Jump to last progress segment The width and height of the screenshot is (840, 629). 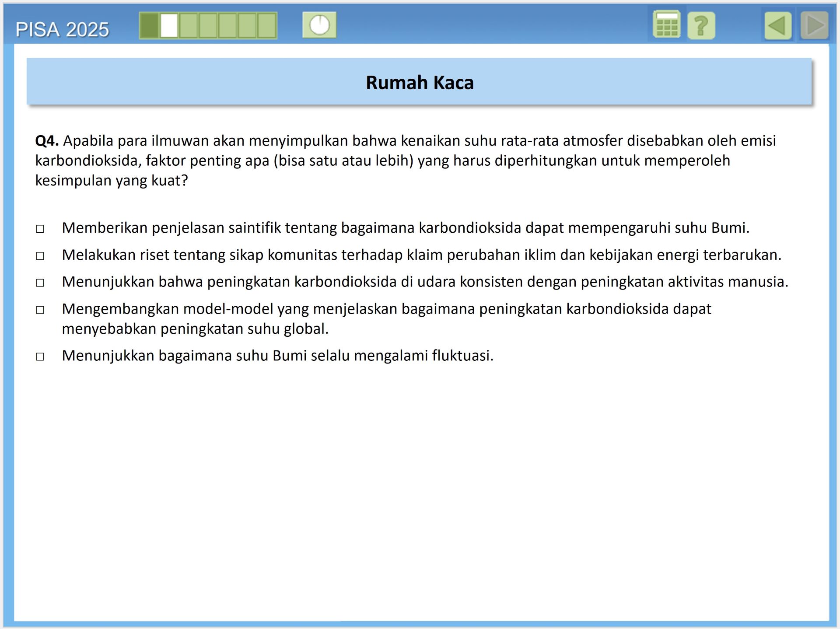pos(267,26)
